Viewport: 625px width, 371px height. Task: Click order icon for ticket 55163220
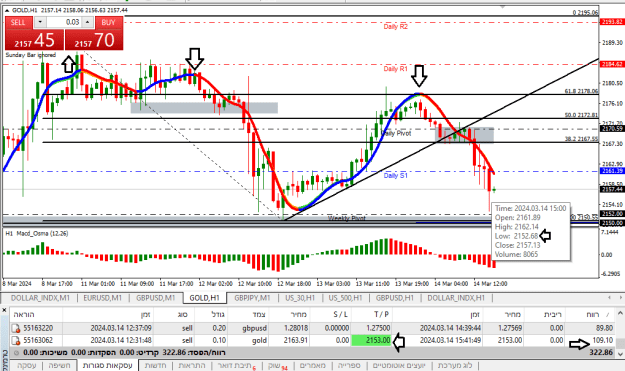[16, 328]
